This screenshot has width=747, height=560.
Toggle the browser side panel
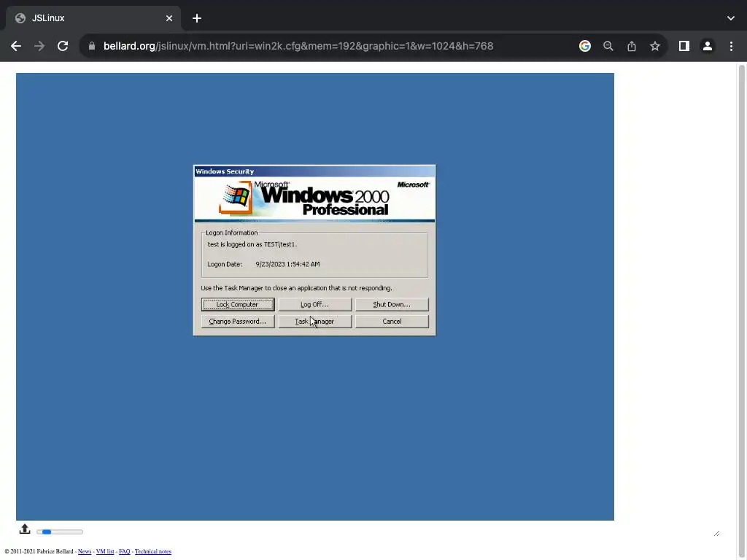pyautogui.click(x=684, y=46)
